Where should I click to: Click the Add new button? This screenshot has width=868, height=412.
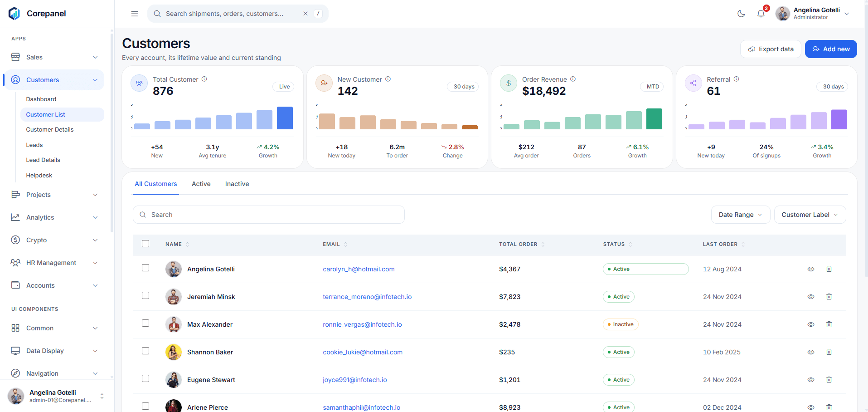click(x=831, y=49)
